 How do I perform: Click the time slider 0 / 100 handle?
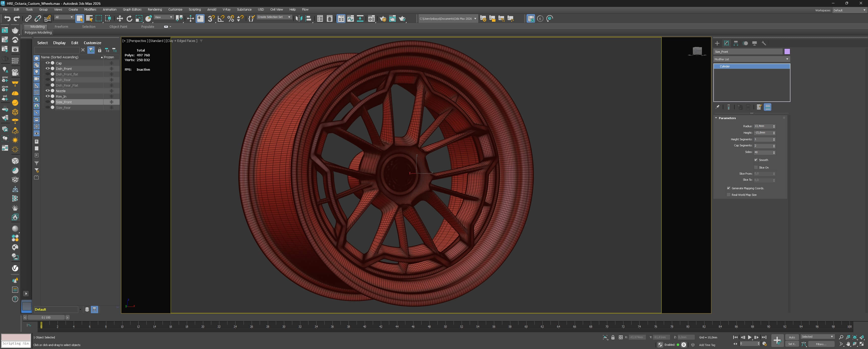coord(46,317)
